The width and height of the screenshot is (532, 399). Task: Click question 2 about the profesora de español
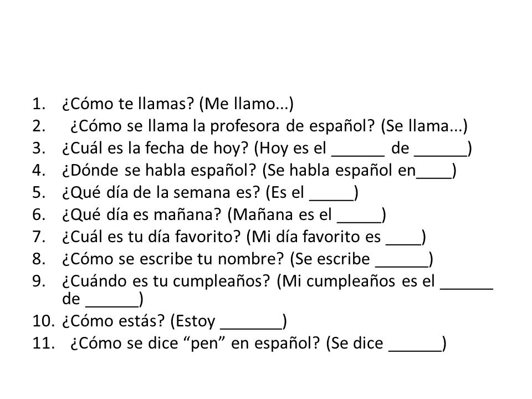click(x=222, y=126)
